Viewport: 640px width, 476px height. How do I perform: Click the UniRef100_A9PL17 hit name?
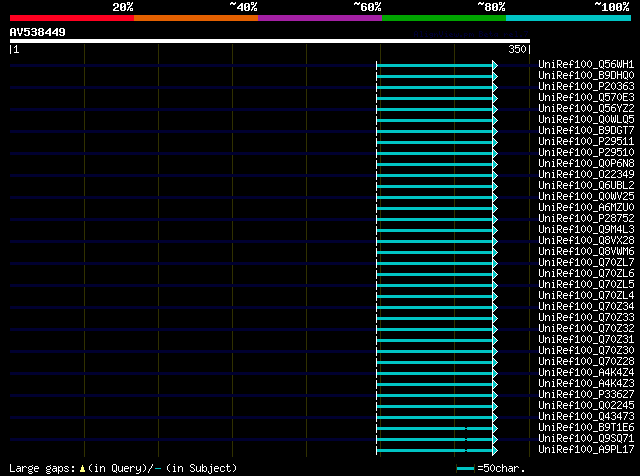coord(586,450)
